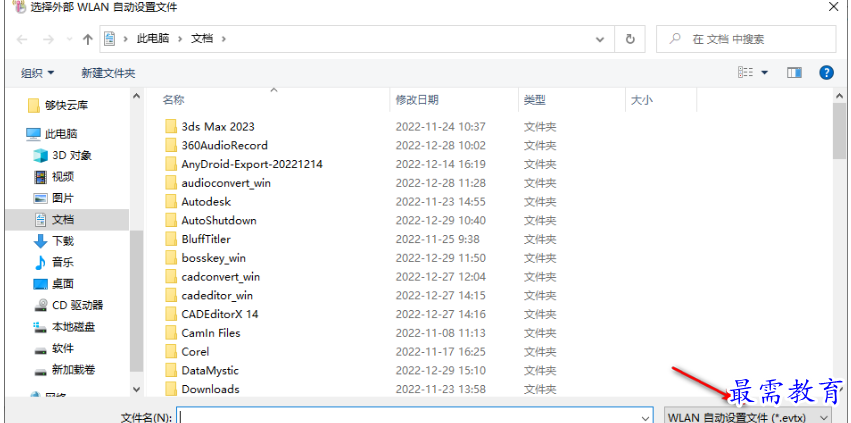The image size is (851, 423).
Task: Sort by the 大小 column header
Action: click(642, 100)
